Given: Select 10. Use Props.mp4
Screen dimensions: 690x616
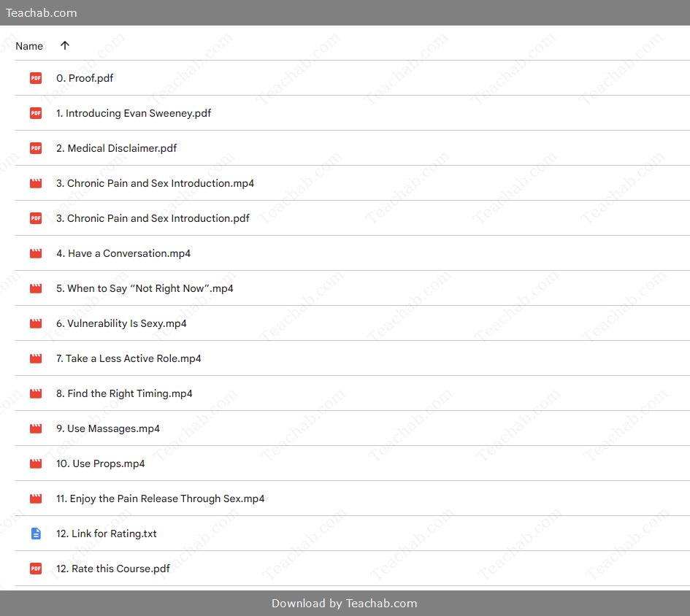Looking at the screenshot, I should [100, 463].
